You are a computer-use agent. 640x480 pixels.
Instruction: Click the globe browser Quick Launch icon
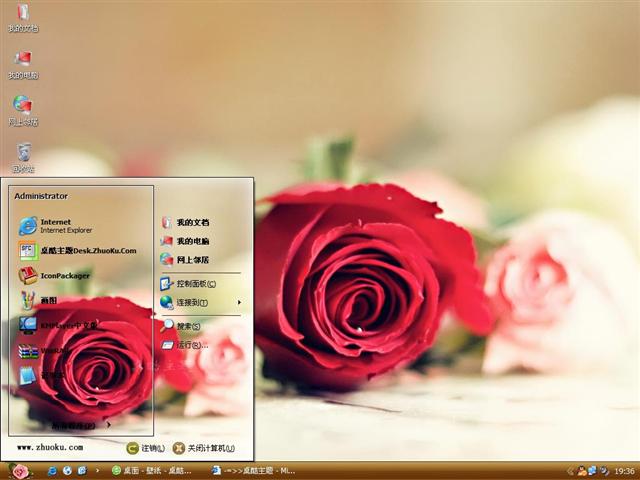tap(67, 471)
